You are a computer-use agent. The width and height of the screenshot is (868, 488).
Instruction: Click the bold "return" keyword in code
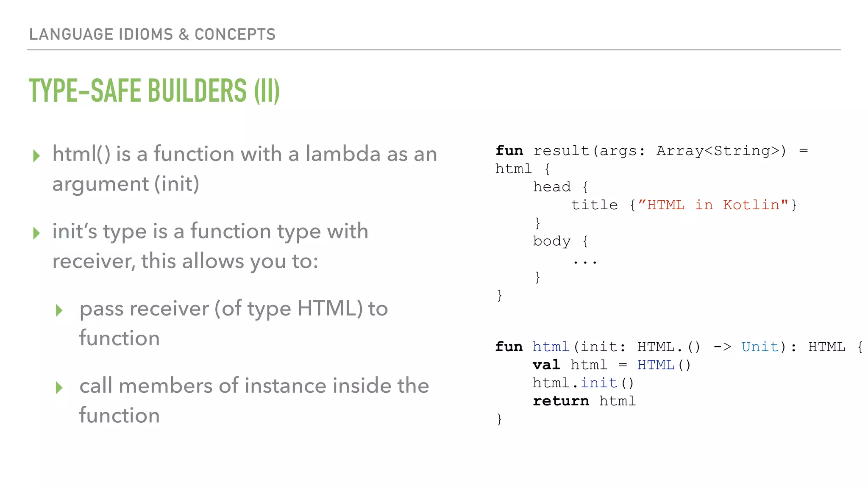(x=561, y=401)
